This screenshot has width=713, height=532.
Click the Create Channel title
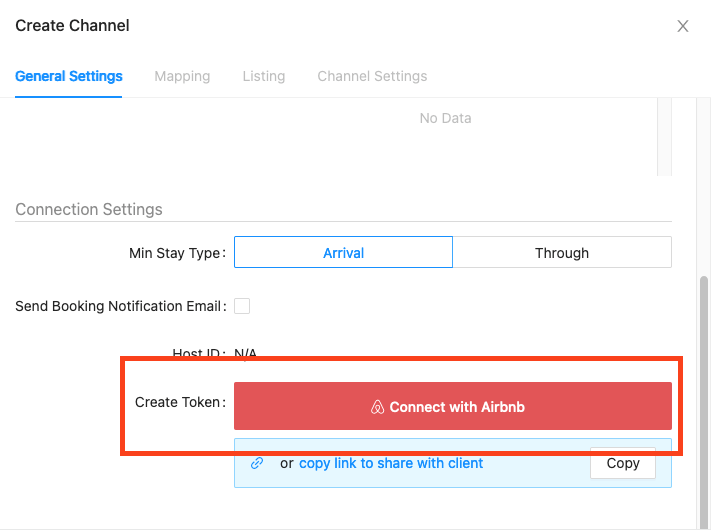coord(72,25)
